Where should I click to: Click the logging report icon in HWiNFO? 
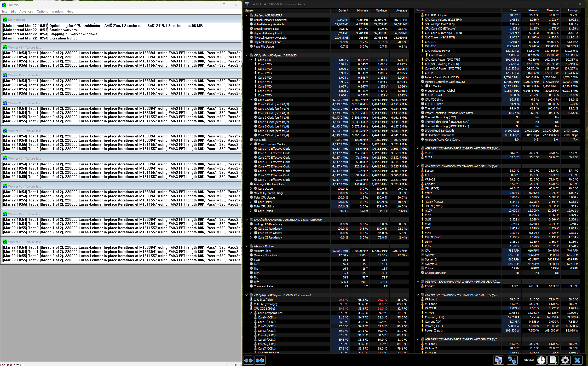tap(553, 360)
